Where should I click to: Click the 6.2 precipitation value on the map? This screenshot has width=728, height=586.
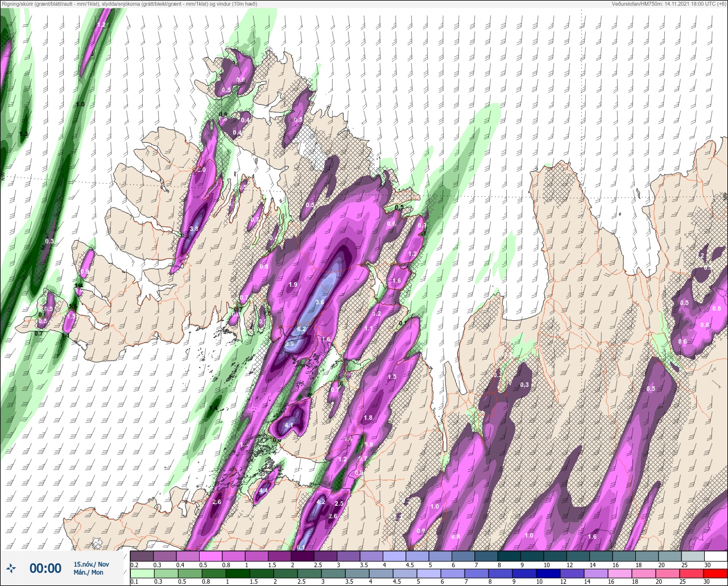click(301, 329)
